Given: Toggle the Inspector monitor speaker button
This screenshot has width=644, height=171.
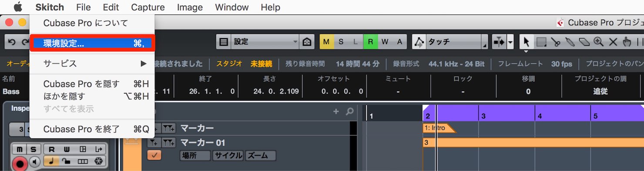Looking at the screenshot, I should point(35,162).
